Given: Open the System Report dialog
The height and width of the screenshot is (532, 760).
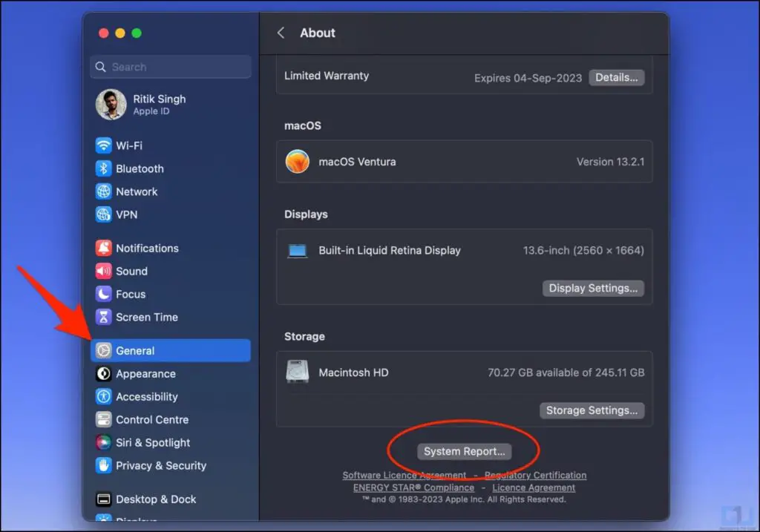Looking at the screenshot, I should point(464,451).
